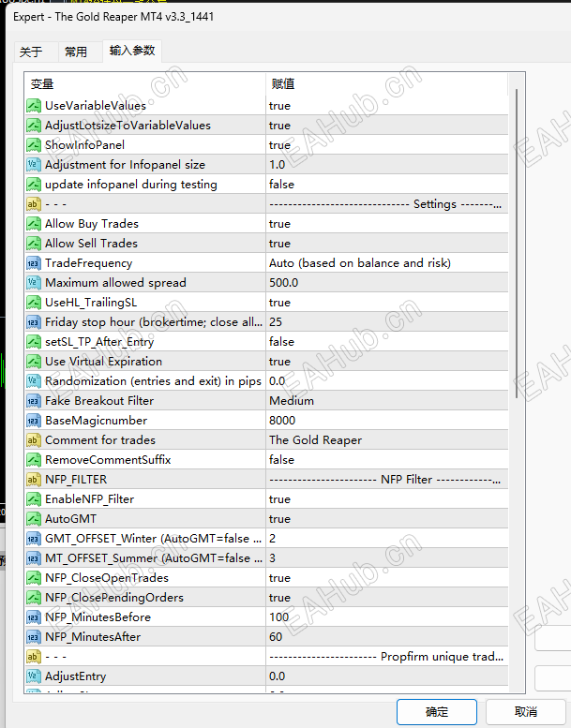Viewport: 571px width, 728px height.
Task: Click the AdjustLotsizeToVariableValues row icon
Action: click(x=34, y=126)
